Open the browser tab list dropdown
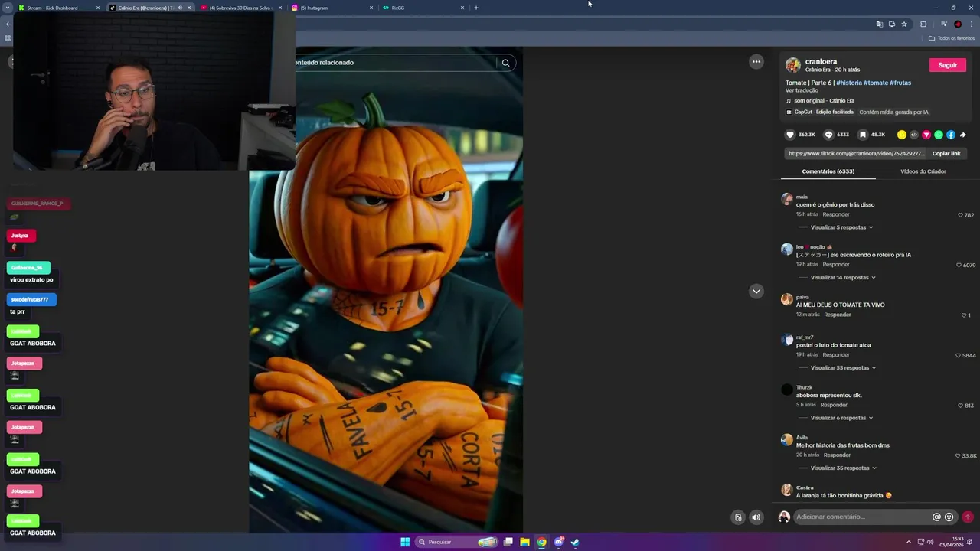Viewport: 980px width, 551px height. 7,8
